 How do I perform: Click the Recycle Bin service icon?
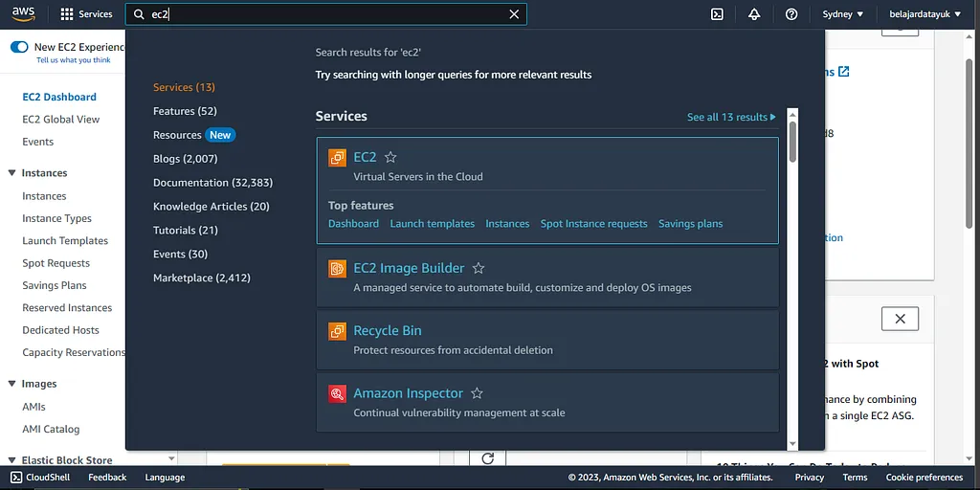[x=338, y=331]
